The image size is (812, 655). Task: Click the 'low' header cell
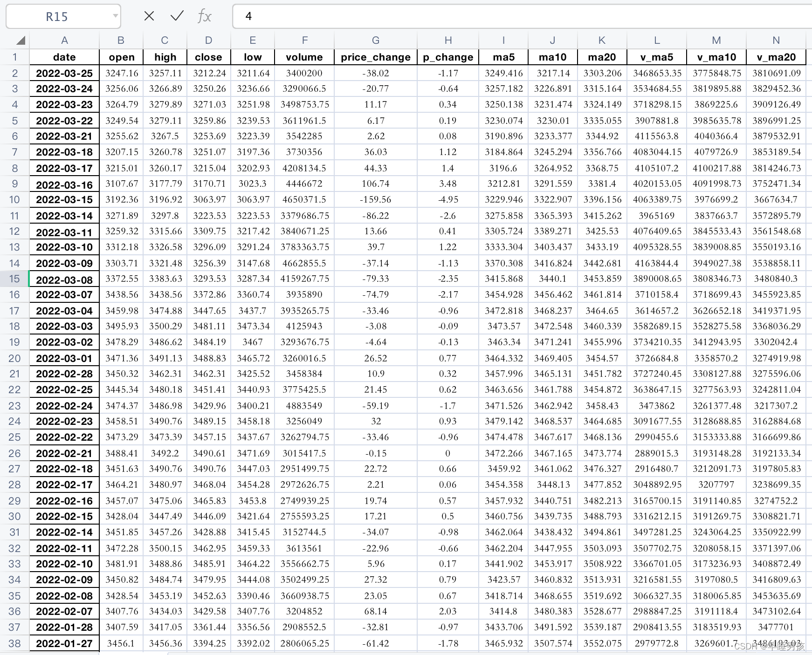coord(253,57)
